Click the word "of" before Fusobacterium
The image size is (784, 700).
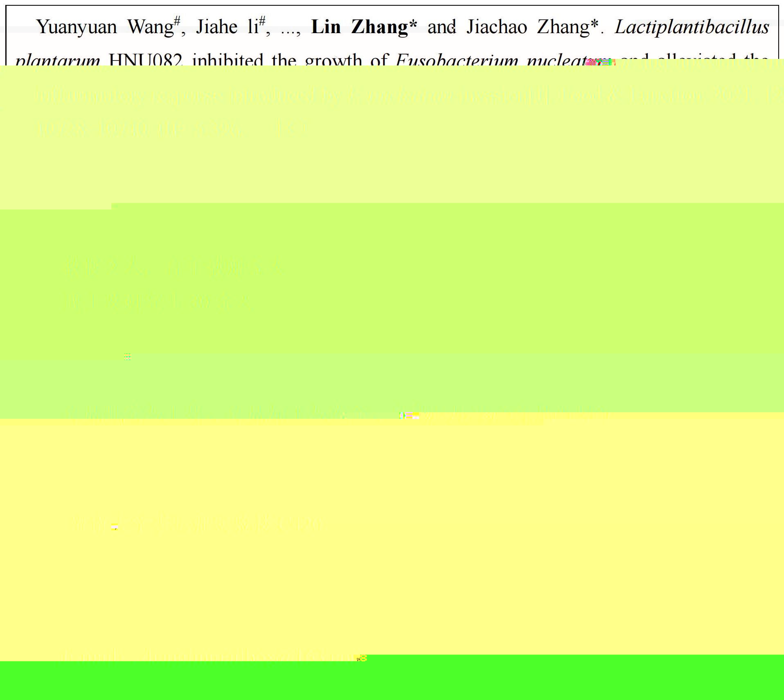(379, 60)
